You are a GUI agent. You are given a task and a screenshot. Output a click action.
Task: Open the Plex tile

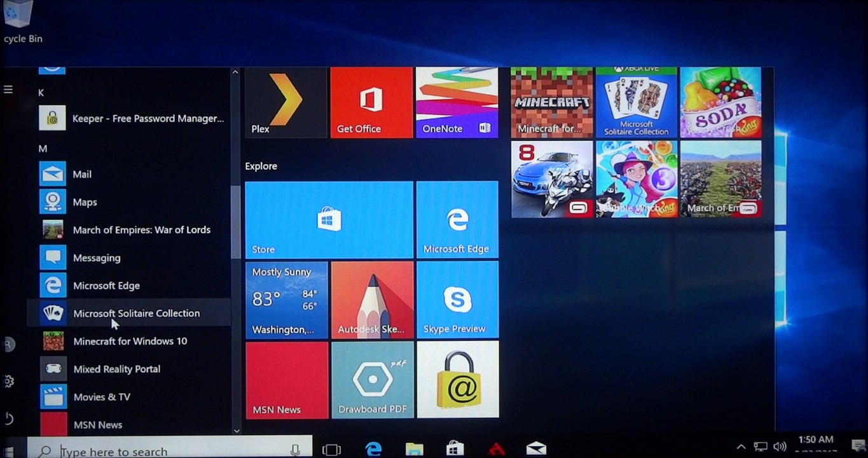(286, 102)
